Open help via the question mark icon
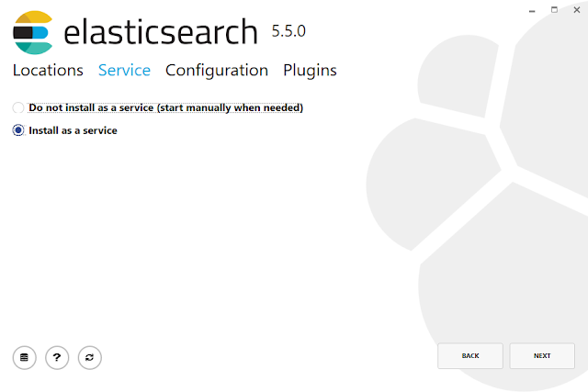 57,357
